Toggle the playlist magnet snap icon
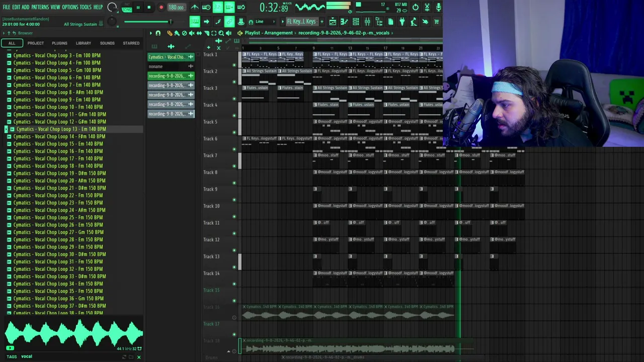 coord(158,33)
